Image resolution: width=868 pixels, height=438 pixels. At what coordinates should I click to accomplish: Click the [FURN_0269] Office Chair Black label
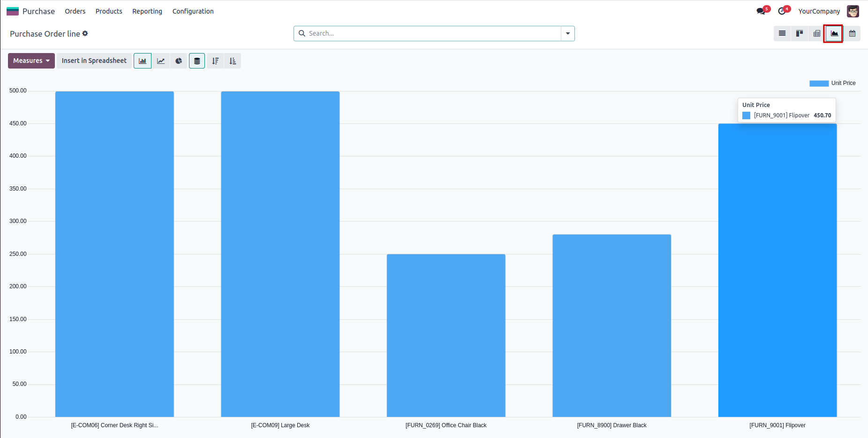pos(446,425)
